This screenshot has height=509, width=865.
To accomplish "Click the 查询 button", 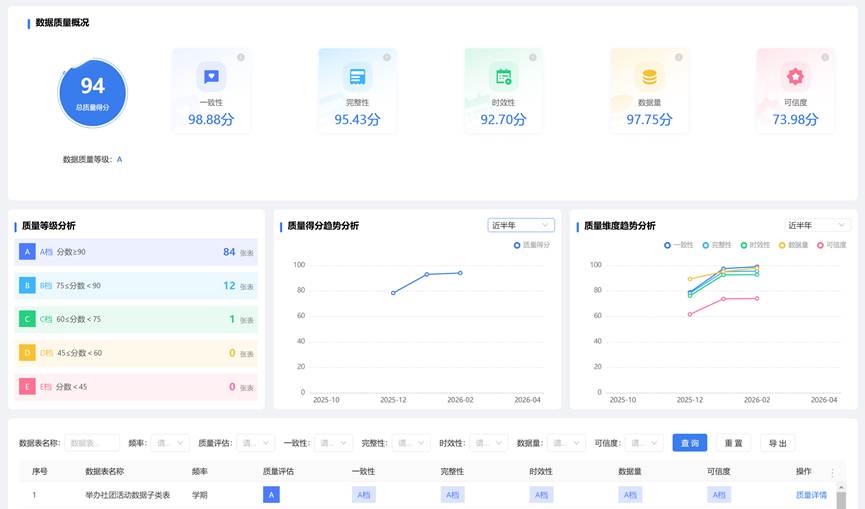I will tap(690, 443).
